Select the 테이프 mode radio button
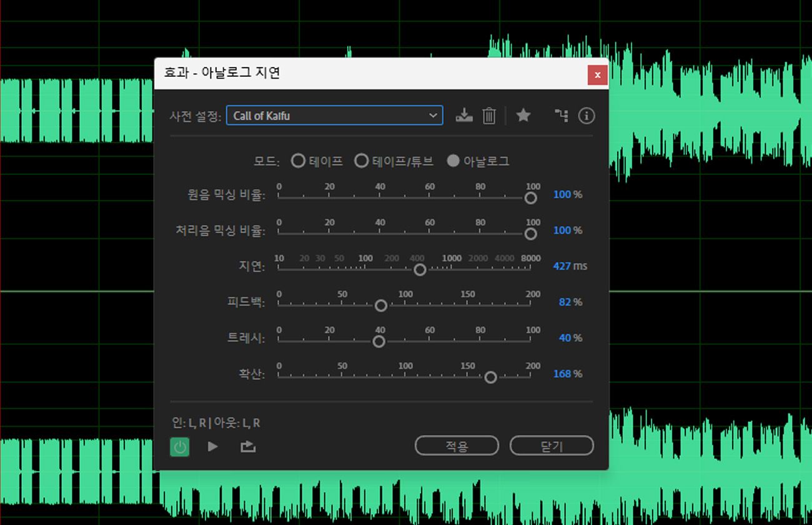 [x=299, y=161]
